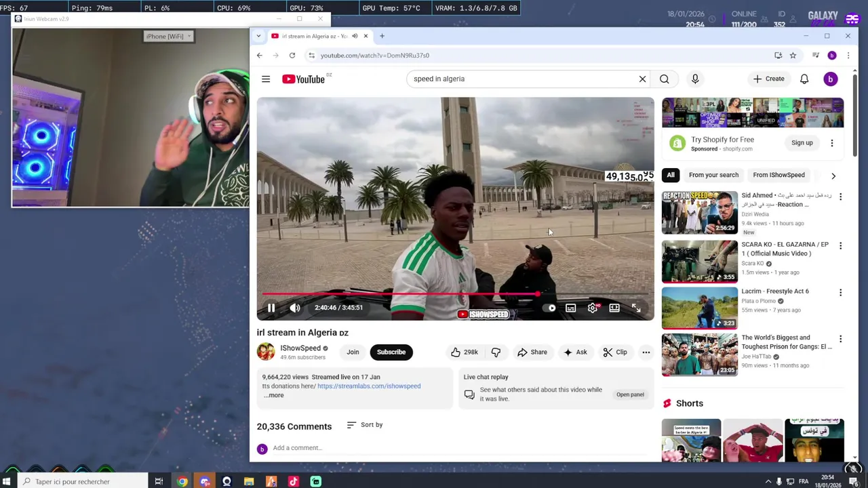Screen dimensions: 868x488
Task: Run search with the magnifier button
Action: (665, 79)
